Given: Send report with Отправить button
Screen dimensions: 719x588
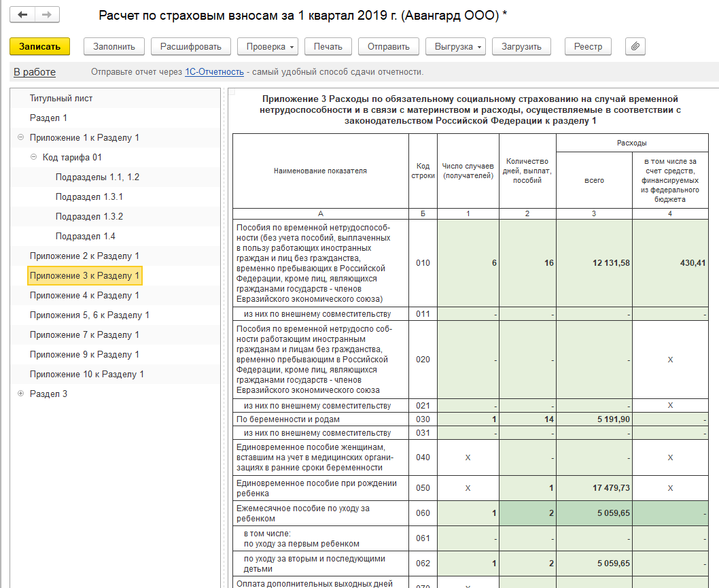Looking at the screenshot, I should click(388, 46).
